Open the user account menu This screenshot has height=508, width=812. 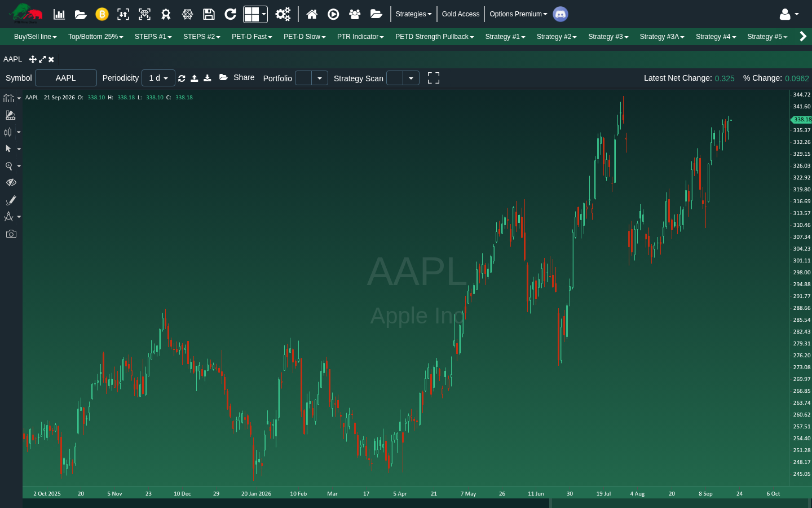click(789, 14)
